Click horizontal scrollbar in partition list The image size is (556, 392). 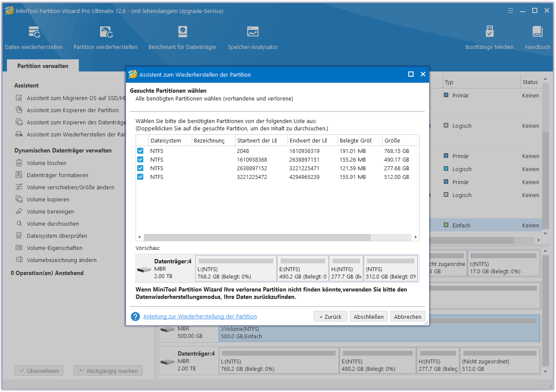coord(257,237)
